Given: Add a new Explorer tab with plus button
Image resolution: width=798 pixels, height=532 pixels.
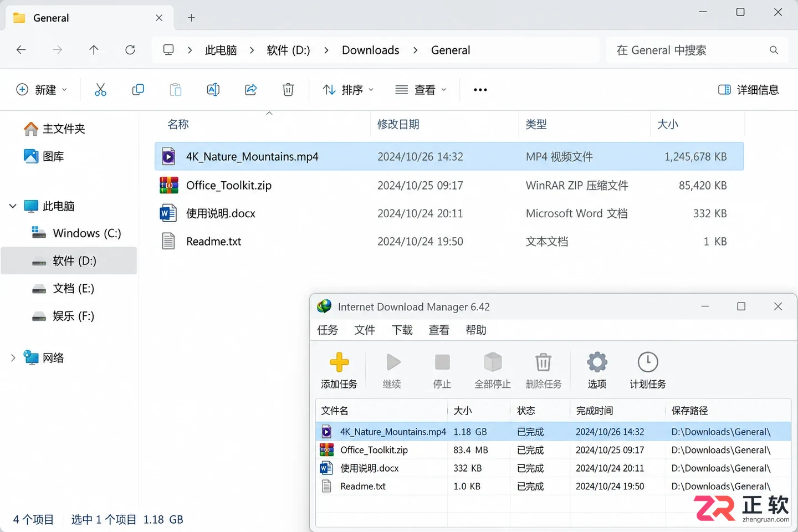Looking at the screenshot, I should 191,18.
